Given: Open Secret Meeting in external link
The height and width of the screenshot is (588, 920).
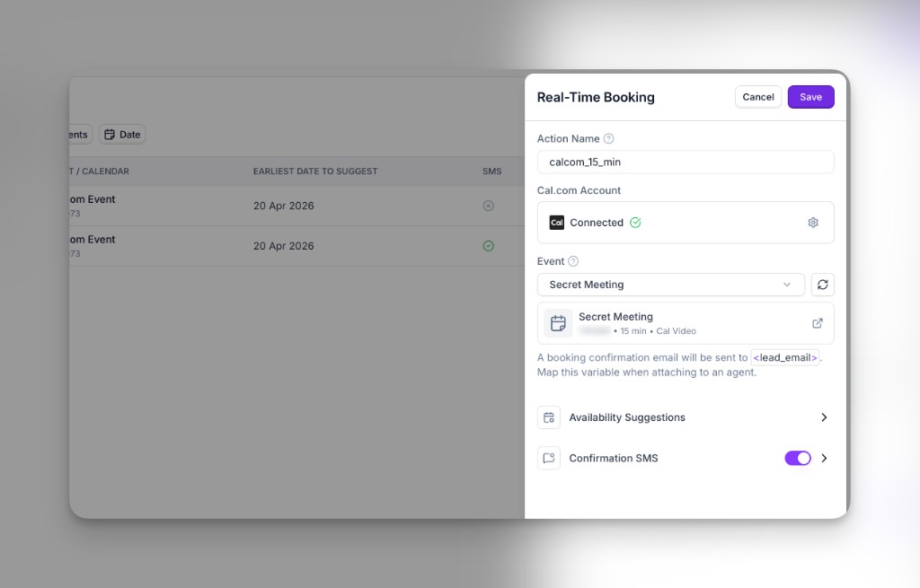Looking at the screenshot, I should [x=817, y=323].
